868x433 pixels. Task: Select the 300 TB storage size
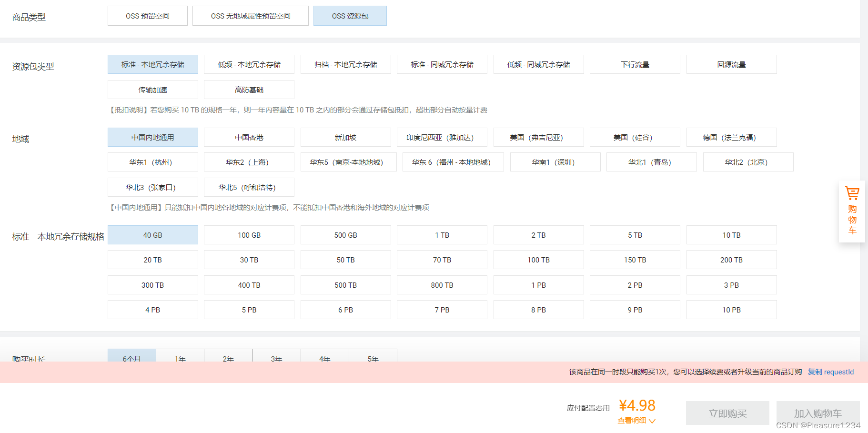153,285
